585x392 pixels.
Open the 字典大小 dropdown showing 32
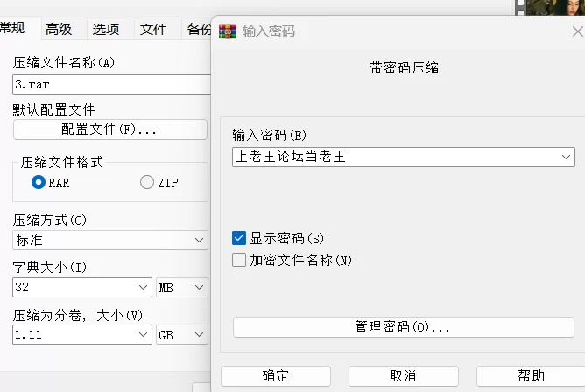pos(144,287)
